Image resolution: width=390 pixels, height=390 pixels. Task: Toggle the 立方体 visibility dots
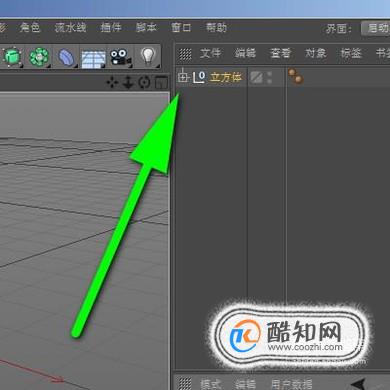269,77
